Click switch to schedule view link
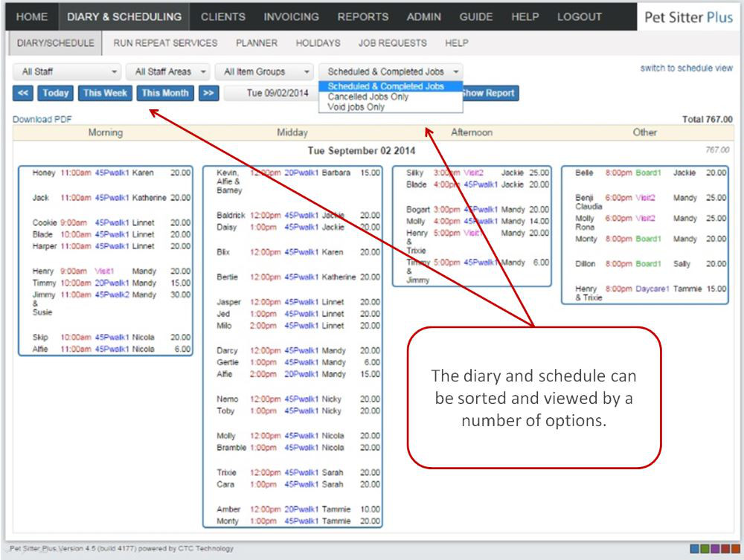 click(x=686, y=68)
